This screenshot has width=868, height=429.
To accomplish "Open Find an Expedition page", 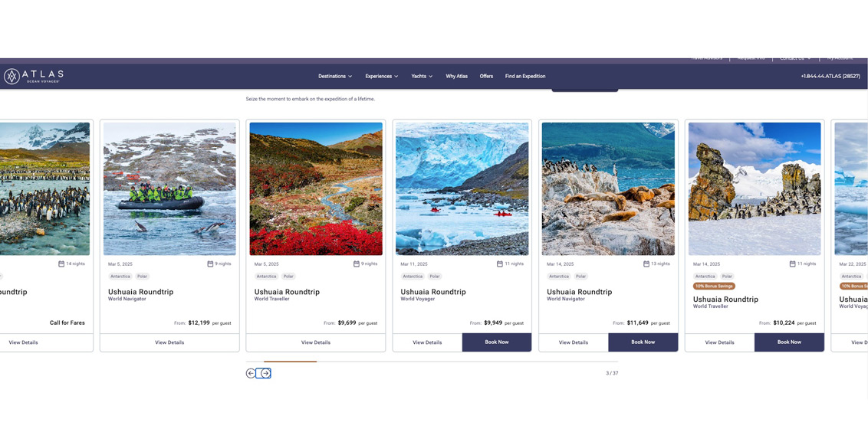I will pos(525,77).
